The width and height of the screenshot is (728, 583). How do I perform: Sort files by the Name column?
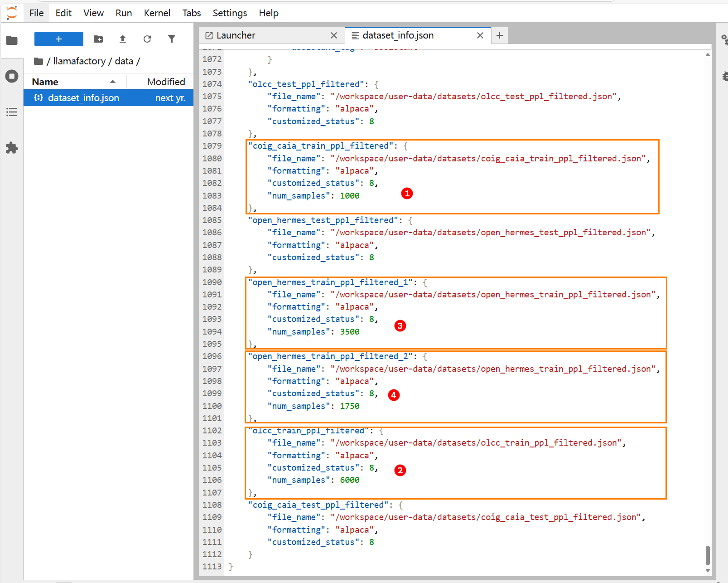(x=45, y=82)
